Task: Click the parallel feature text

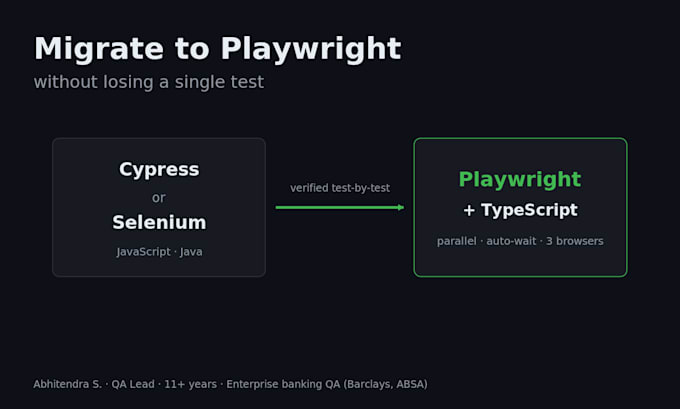Action: pos(457,241)
